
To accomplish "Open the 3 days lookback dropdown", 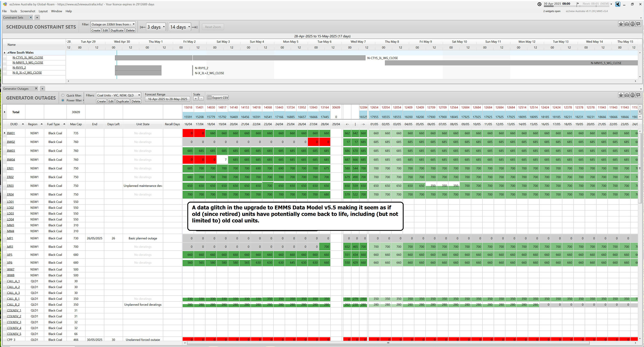I will point(156,27).
